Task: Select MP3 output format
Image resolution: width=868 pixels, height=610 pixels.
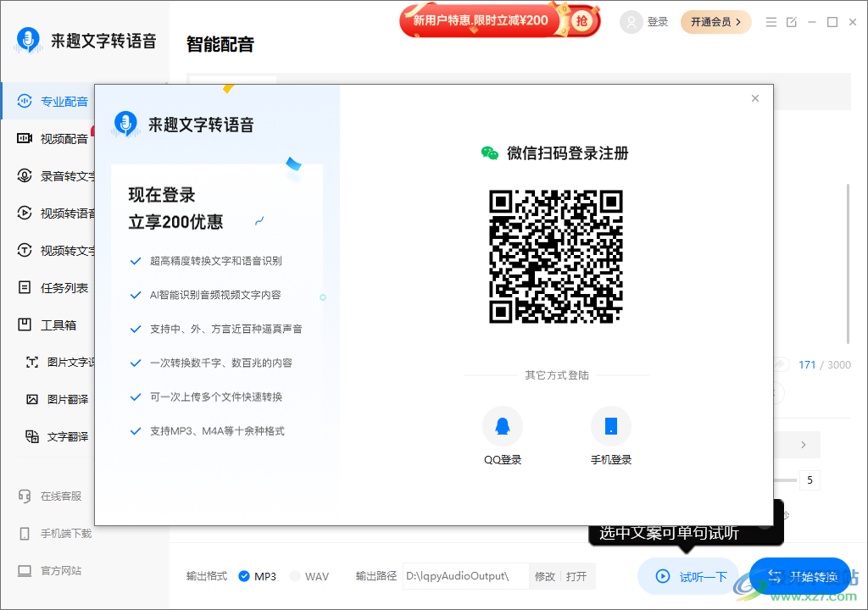Action: point(258,576)
